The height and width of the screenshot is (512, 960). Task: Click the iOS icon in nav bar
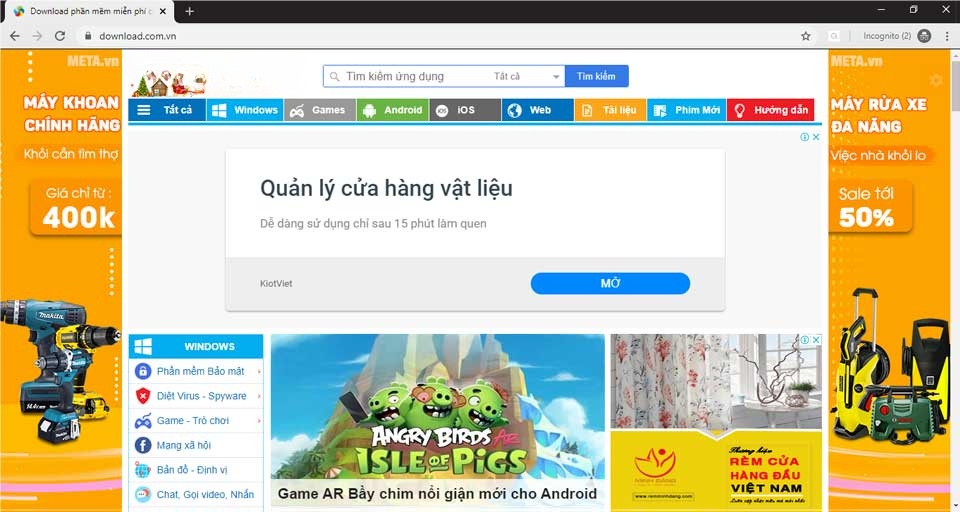pyautogui.click(x=442, y=111)
